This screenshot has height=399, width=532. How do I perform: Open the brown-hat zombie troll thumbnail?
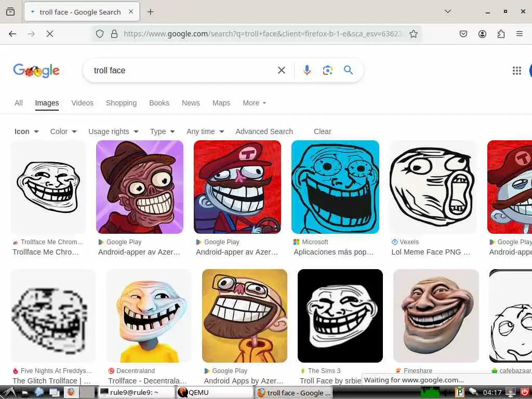click(x=140, y=187)
